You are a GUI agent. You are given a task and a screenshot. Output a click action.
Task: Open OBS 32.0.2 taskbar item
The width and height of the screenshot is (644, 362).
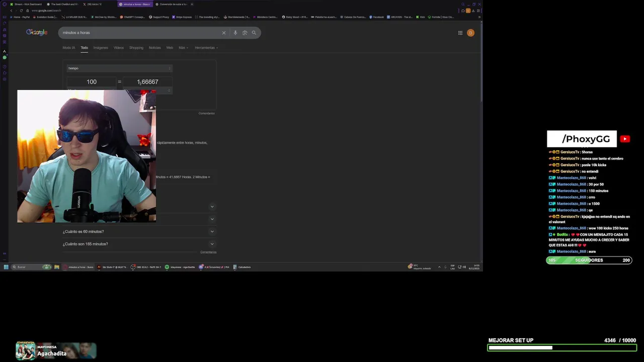(146, 267)
